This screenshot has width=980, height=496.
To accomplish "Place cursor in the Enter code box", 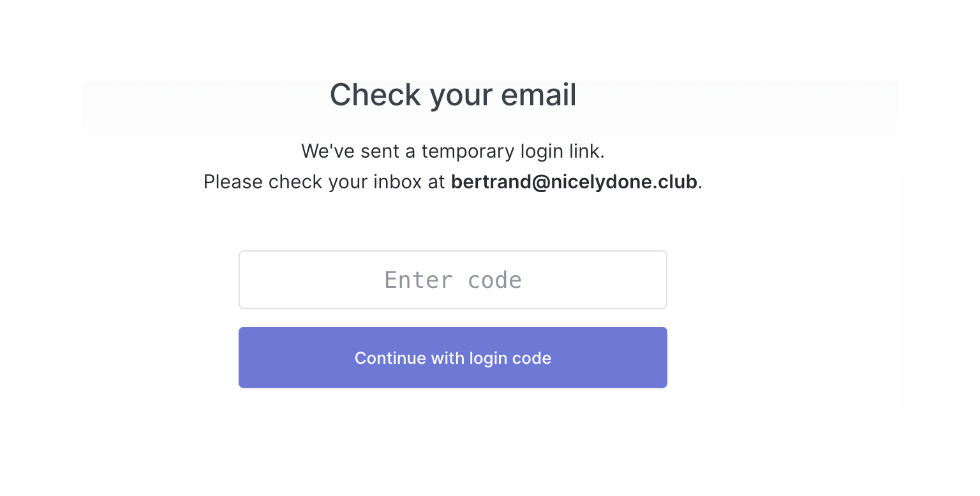I will click(452, 280).
